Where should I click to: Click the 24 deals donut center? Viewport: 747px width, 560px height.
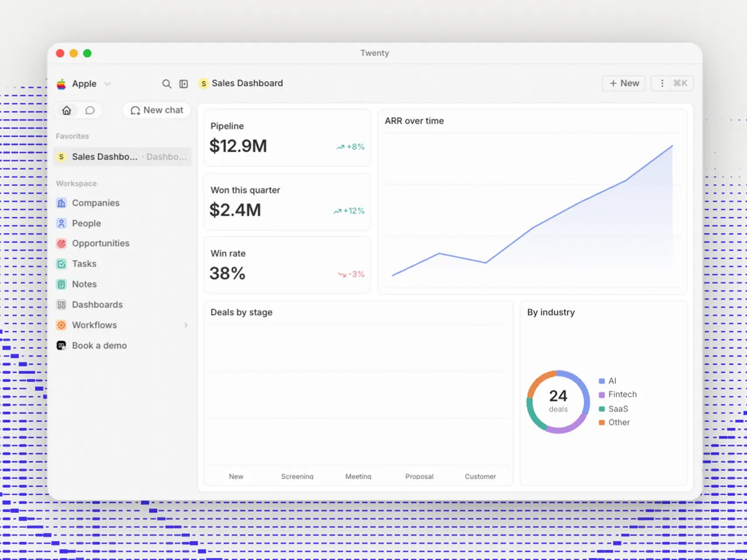click(558, 401)
